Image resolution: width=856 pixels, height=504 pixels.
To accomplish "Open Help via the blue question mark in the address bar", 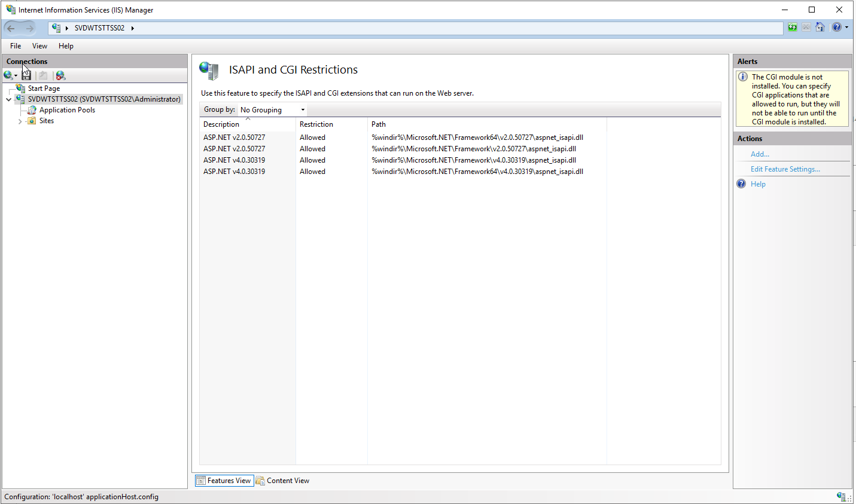I will click(837, 28).
